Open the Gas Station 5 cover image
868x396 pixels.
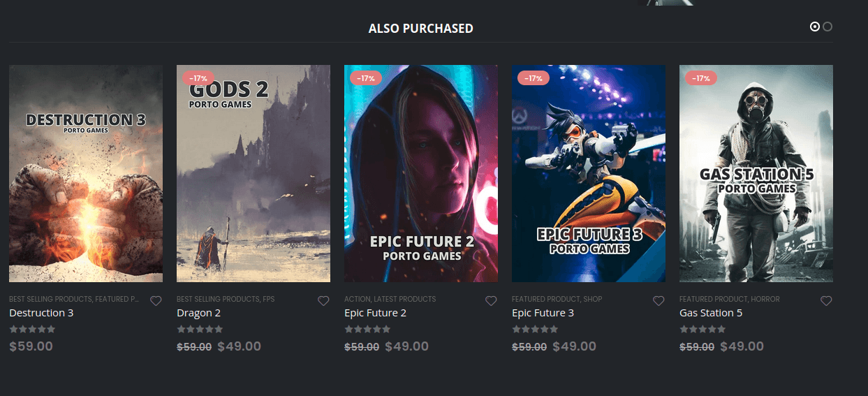point(756,173)
